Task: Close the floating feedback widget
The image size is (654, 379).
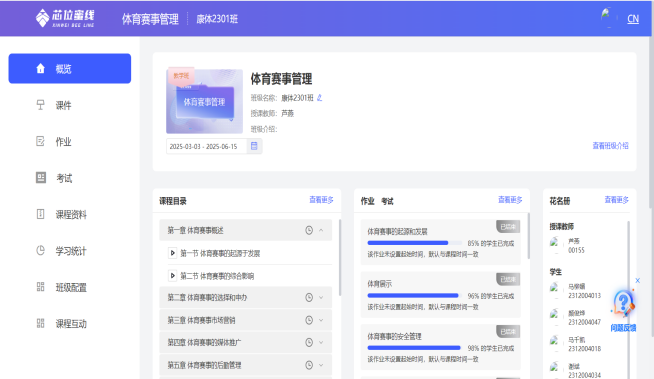Action: [637, 281]
